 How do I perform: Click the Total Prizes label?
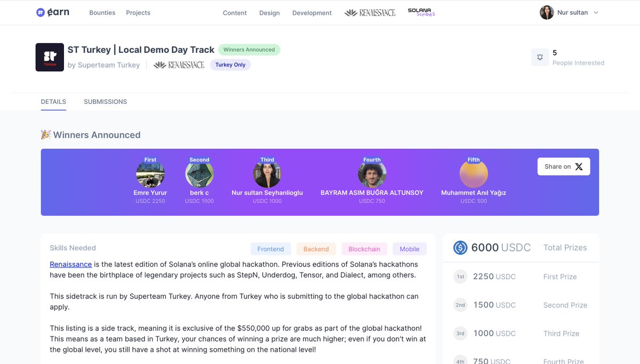(x=565, y=247)
